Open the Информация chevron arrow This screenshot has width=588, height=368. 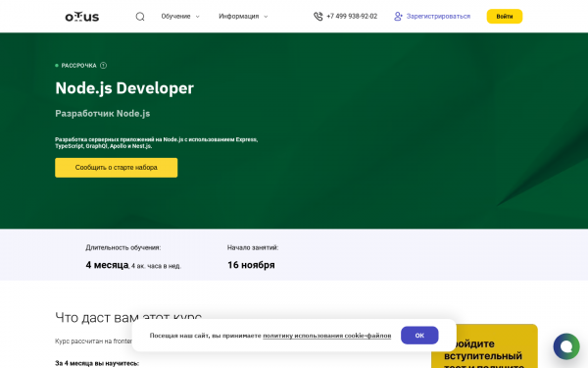pyautogui.click(x=266, y=17)
